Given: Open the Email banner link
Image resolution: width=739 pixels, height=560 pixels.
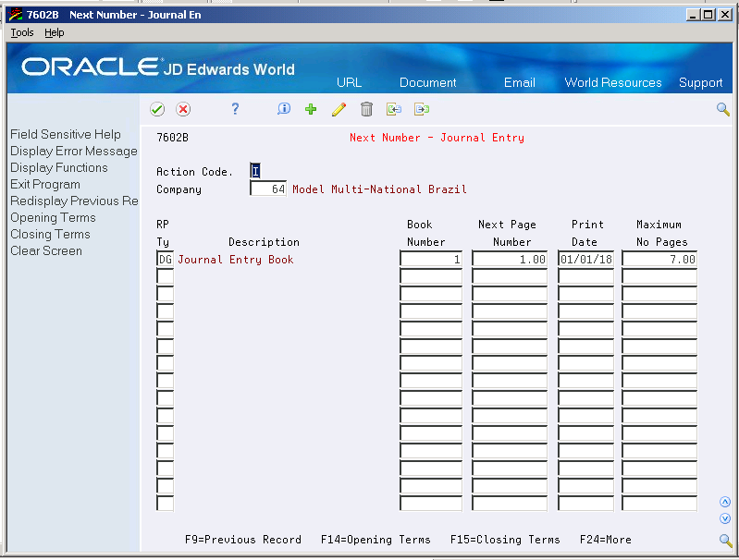Looking at the screenshot, I should pos(520,82).
